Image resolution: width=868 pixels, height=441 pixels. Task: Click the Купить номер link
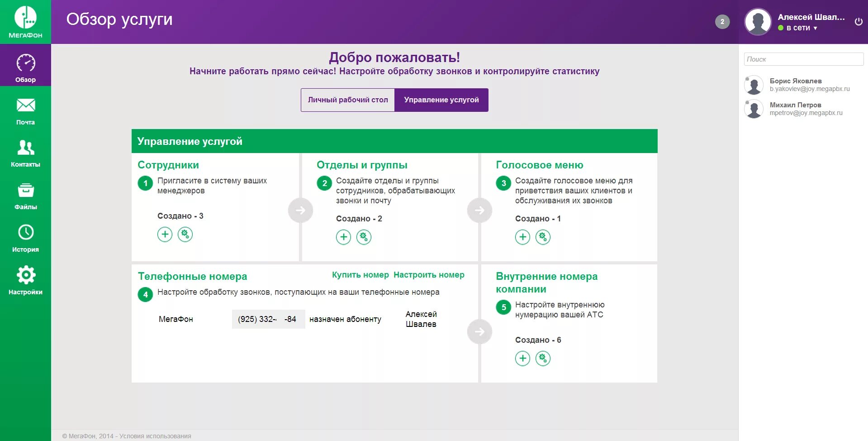click(x=360, y=274)
